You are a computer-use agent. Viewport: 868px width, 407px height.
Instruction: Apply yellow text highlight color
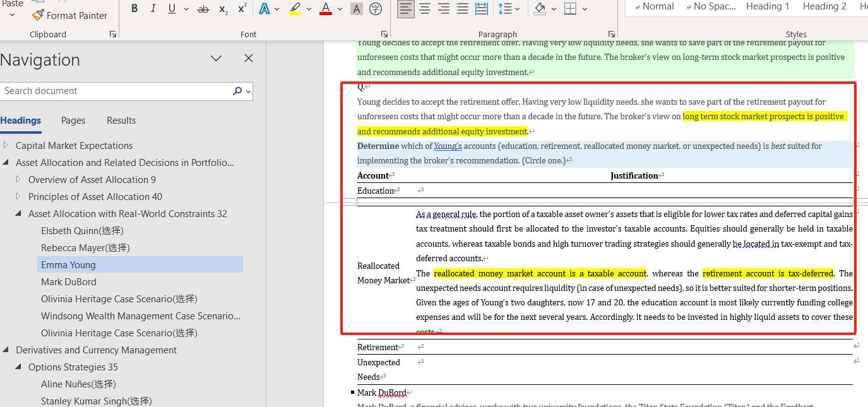click(295, 9)
